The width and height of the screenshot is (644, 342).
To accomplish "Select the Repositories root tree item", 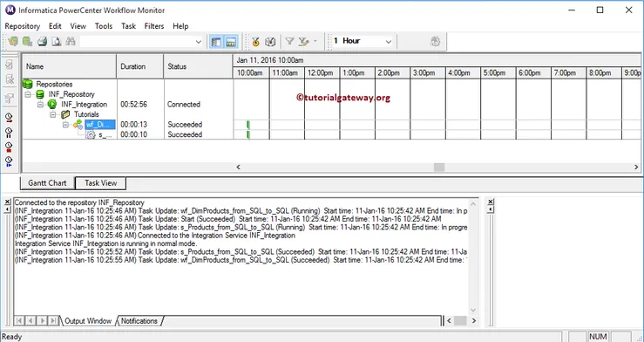I will point(54,85).
